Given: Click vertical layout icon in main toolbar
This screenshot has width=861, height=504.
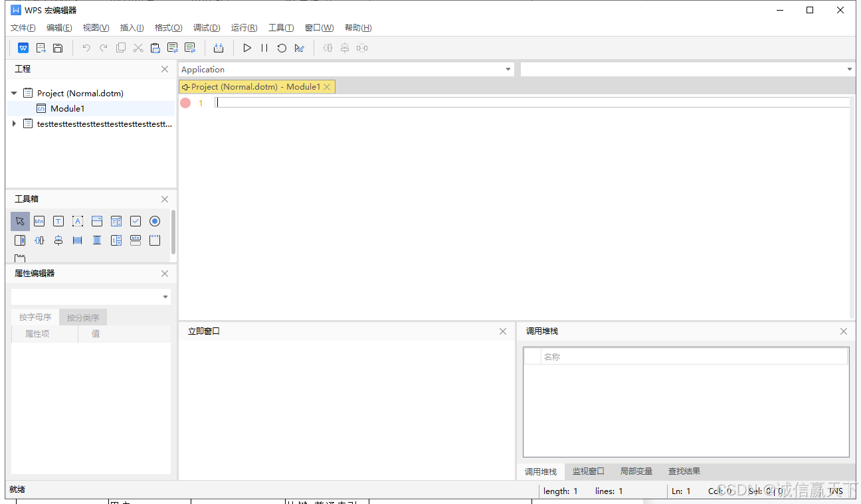Looking at the screenshot, I should 345,48.
